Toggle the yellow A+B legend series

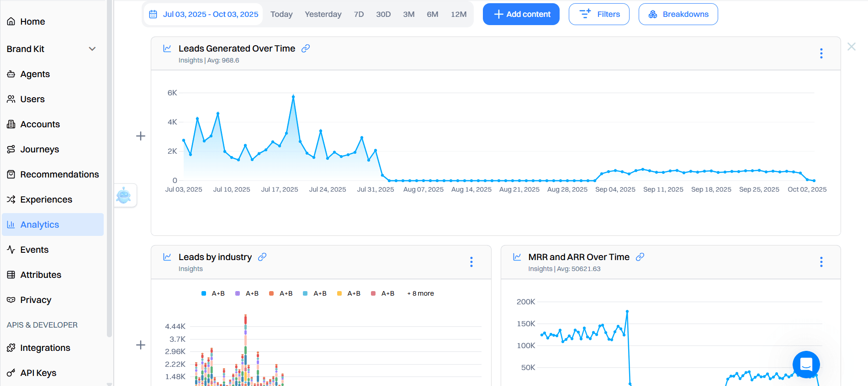click(349, 293)
